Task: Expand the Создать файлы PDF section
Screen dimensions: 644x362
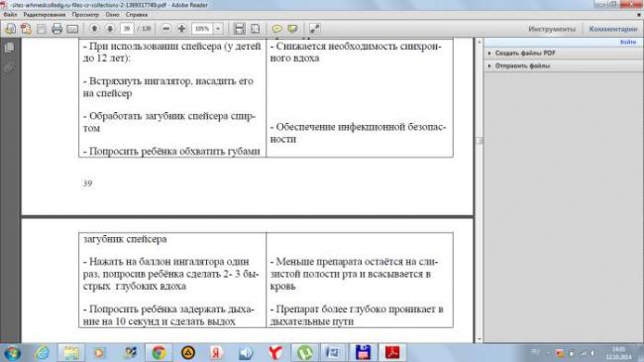Action: click(x=525, y=54)
